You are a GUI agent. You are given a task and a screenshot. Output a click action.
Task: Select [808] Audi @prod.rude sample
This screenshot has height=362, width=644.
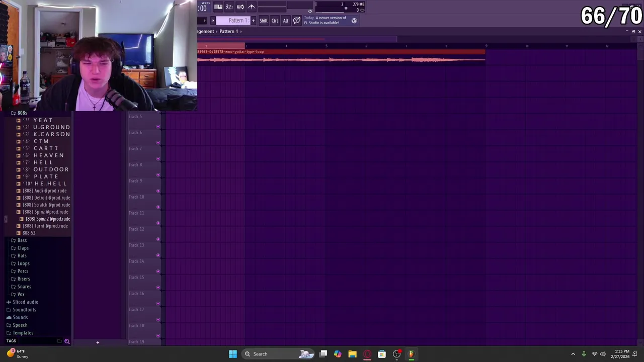point(44,191)
